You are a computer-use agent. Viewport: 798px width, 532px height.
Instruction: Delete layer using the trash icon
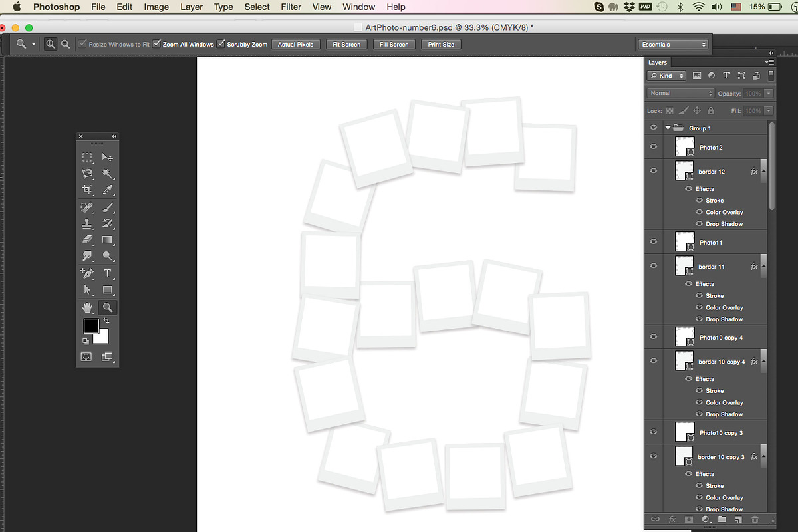[755, 519]
